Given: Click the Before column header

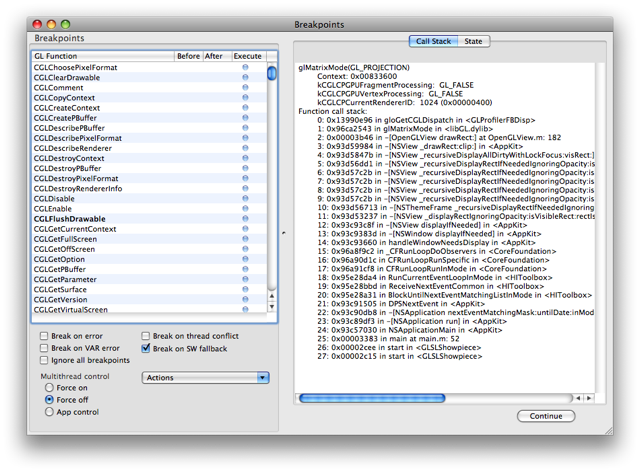Looking at the screenshot, I should point(188,56).
